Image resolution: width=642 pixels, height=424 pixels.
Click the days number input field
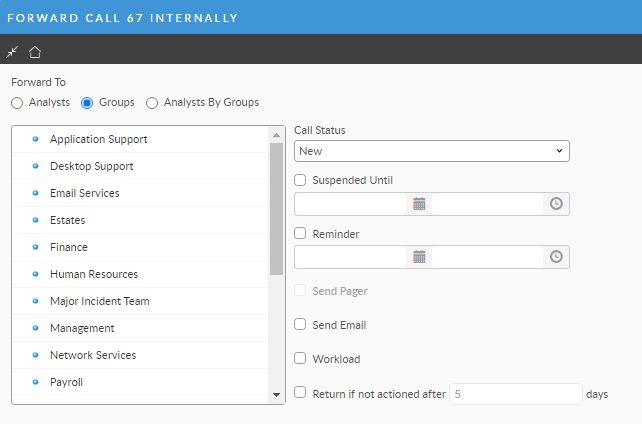click(514, 394)
